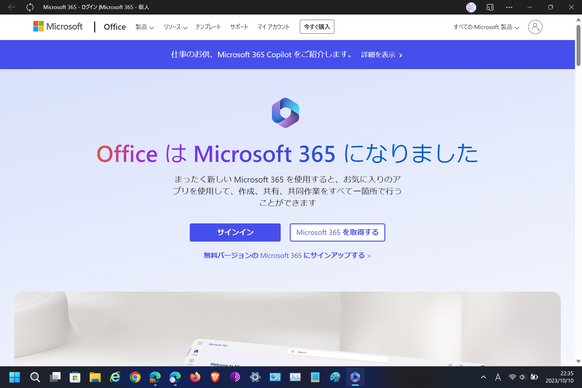Open the マイ アカウント nav item
This screenshot has height=388, width=582.
(274, 27)
